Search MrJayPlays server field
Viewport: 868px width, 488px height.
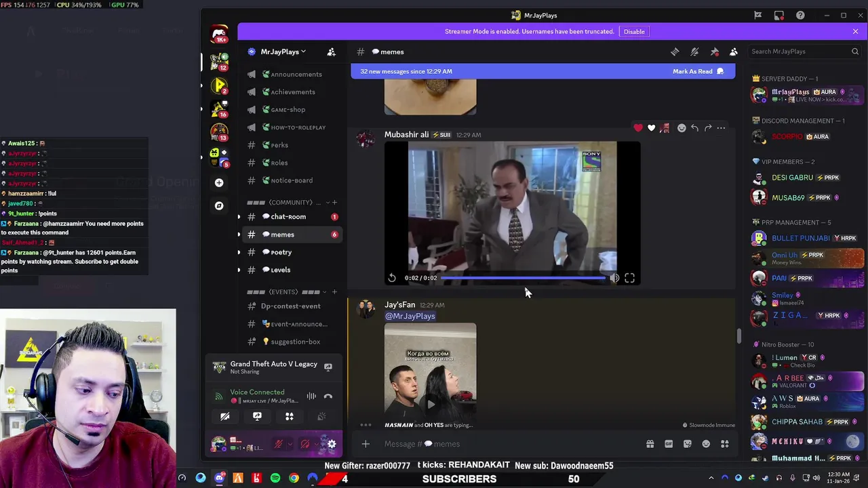pyautogui.click(x=804, y=52)
